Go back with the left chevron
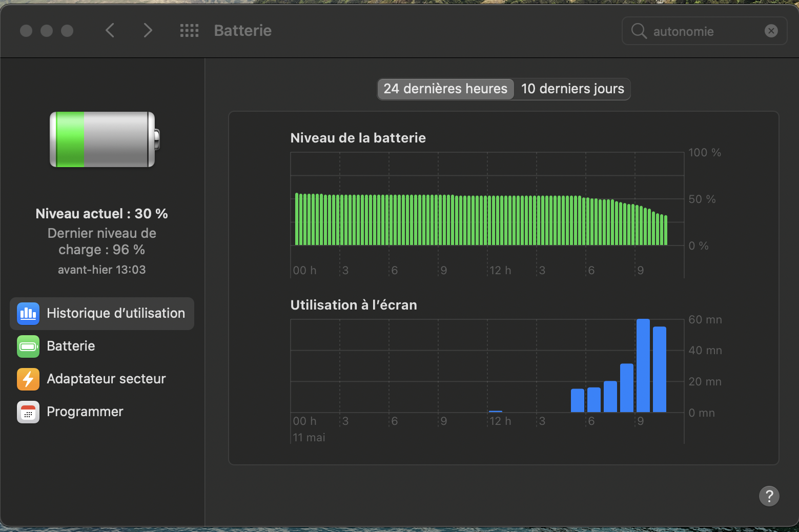Screen dimensions: 799x532 pyautogui.click(x=110, y=31)
